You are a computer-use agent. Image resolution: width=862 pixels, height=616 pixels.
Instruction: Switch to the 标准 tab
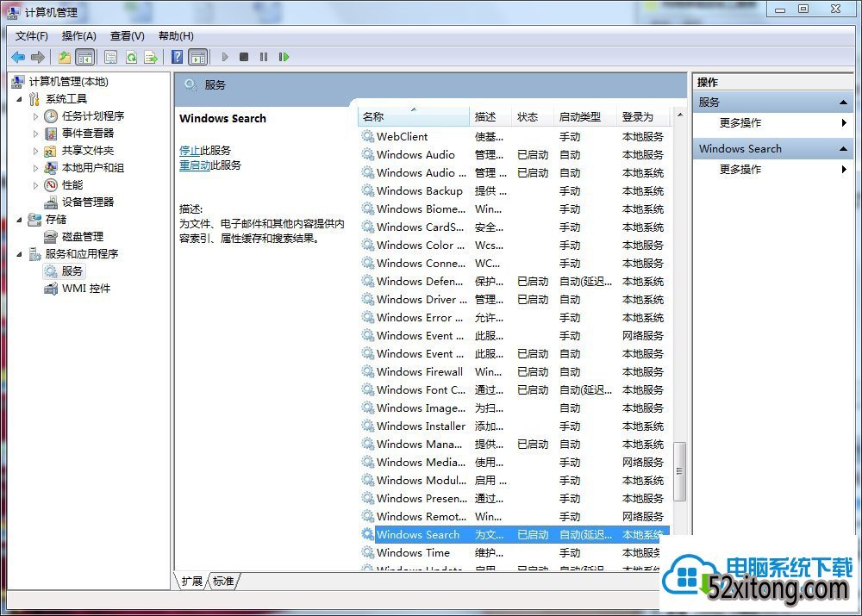tap(223, 582)
